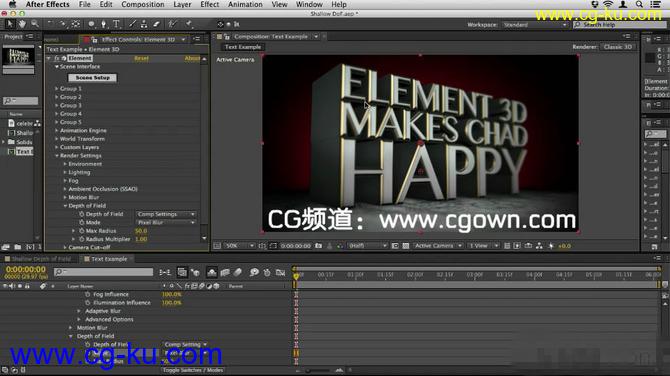Click the Radius Multiplier value 1.00
Screen dimensions: 670x376
[x=141, y=239]
